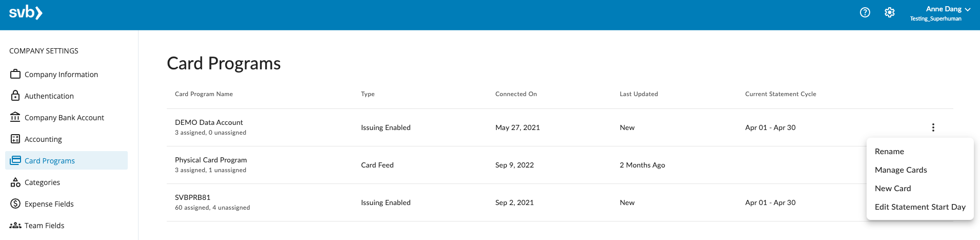Choose Edit Statement Start Day option

click(919, 207)
